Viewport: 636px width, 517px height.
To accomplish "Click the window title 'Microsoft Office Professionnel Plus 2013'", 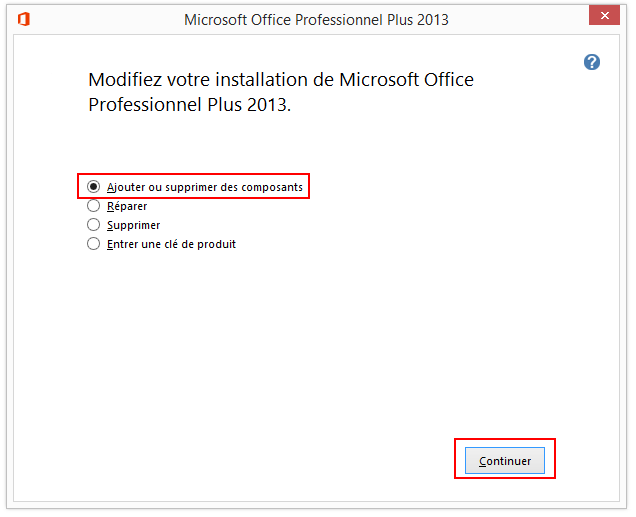I will point(316,19).
